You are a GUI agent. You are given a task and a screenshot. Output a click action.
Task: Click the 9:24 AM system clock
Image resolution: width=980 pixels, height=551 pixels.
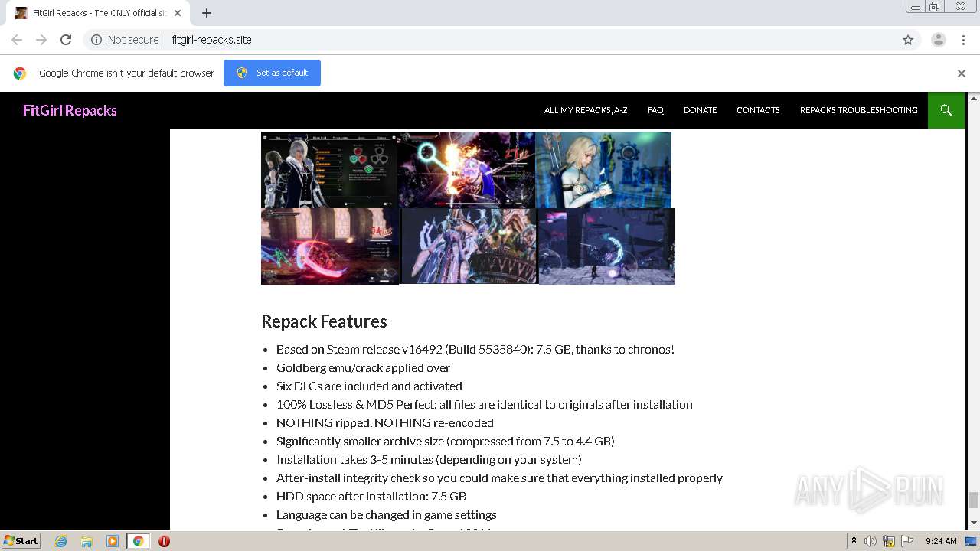pos(941,541)
